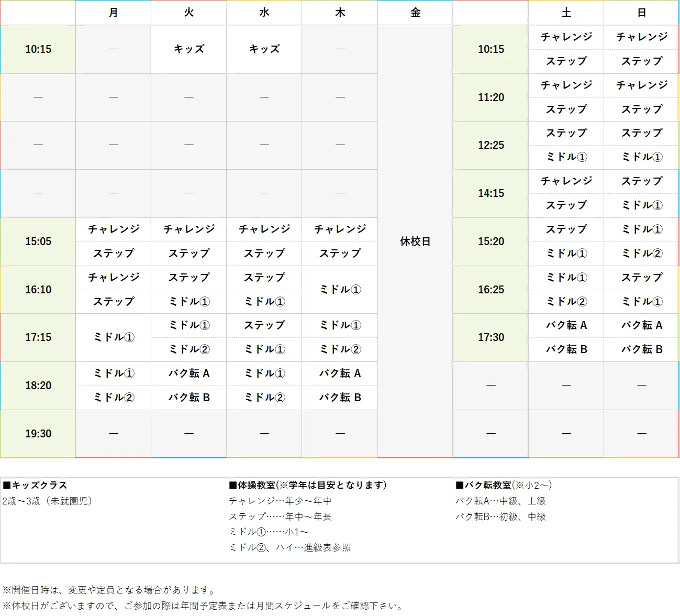The width and height of the screenshot is (680, 616).
Task: Select the 土 (Saturday) column header
Action: click(566, 13)
